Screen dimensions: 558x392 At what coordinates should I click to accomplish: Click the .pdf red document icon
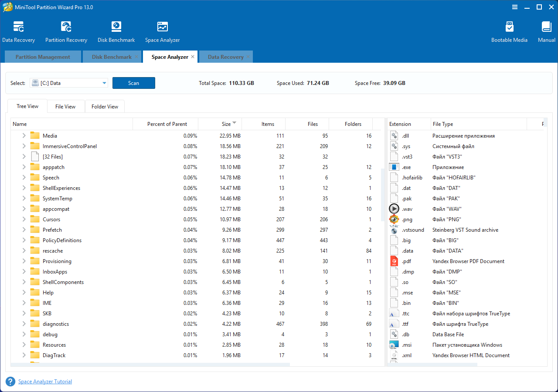(394, 261)
